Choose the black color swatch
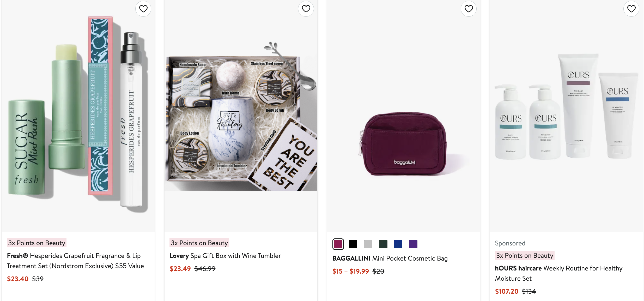 pos(353,244)
